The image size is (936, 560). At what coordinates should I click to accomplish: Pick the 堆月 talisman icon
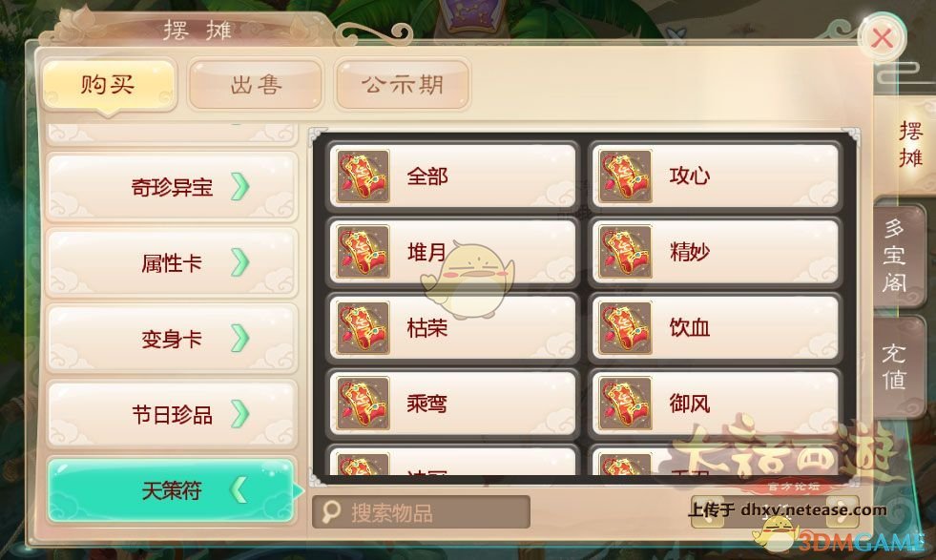click(363, 252)
